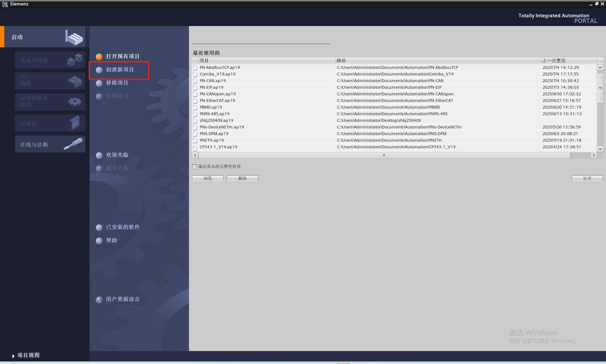606x364 pixels.
Task: Select PNs-DeviceNETm.ap19 project row
Action: point(394,127)
